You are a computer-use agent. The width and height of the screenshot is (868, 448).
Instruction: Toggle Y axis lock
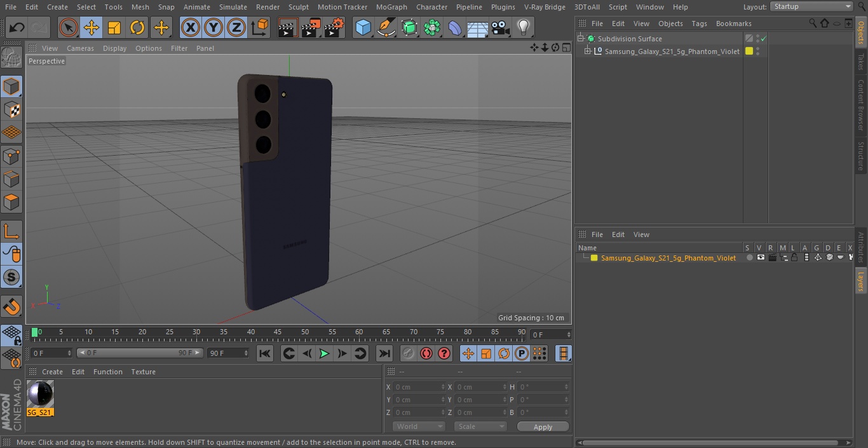214,28
